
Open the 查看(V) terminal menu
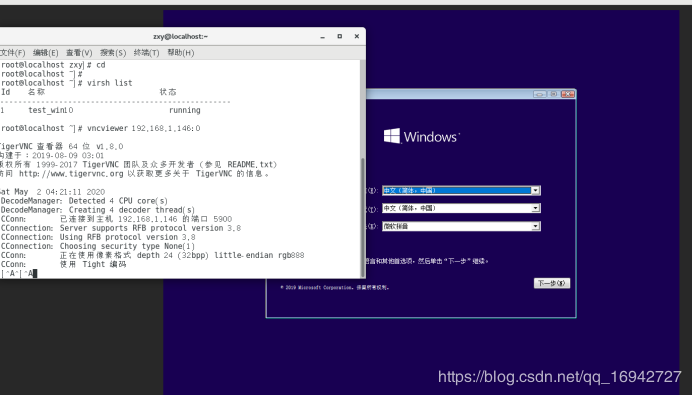tap(79, 53)
